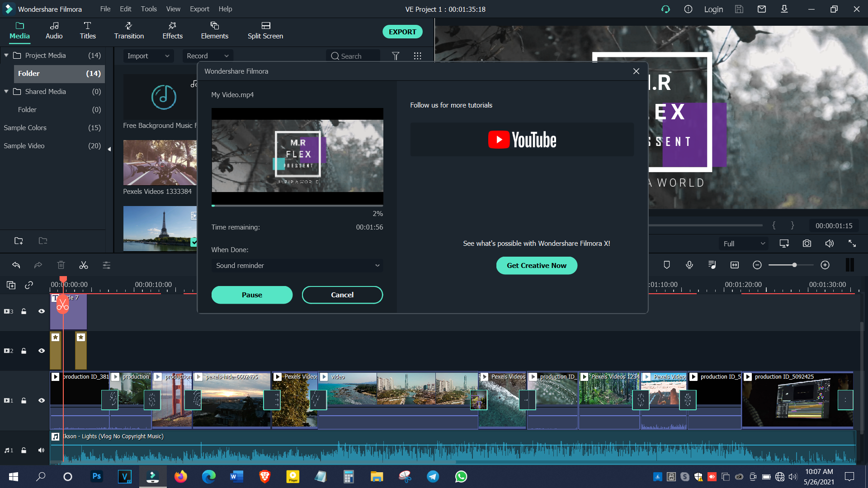Delete selected clip via trash icon
The image size is (868, 488).
coord(61,265)
